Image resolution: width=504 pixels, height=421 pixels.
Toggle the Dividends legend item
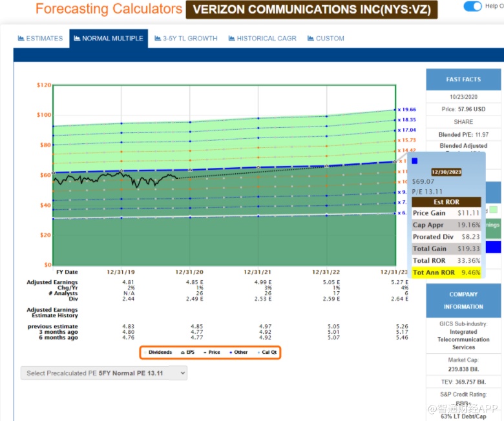coord(158,353)
